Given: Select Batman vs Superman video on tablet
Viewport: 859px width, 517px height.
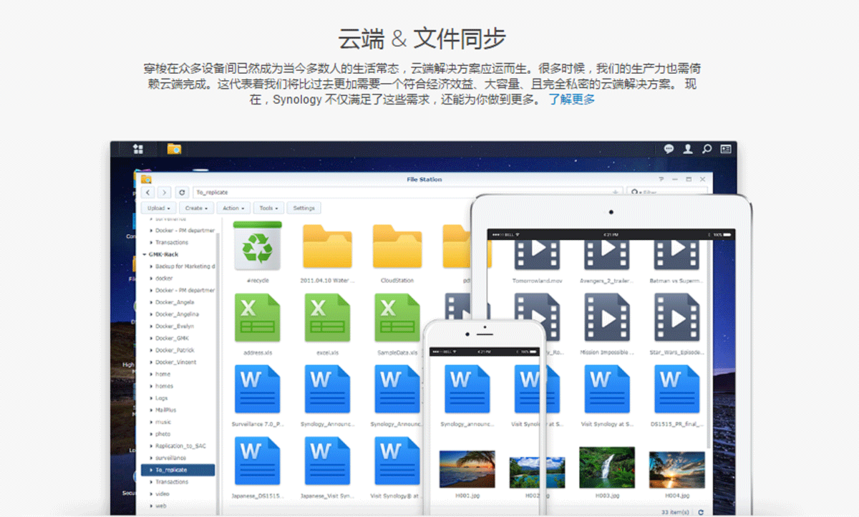Looking at the screenshot, I should tap(677, 255).
